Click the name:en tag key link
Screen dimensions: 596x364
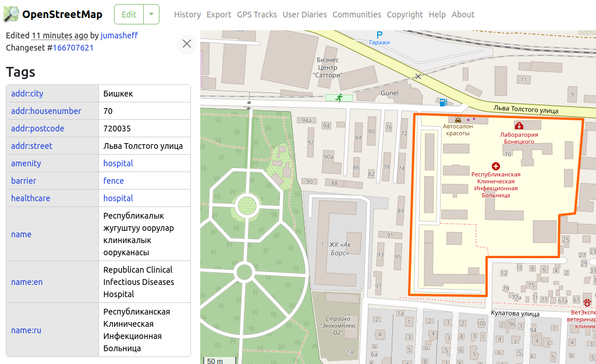coord(27,282)
